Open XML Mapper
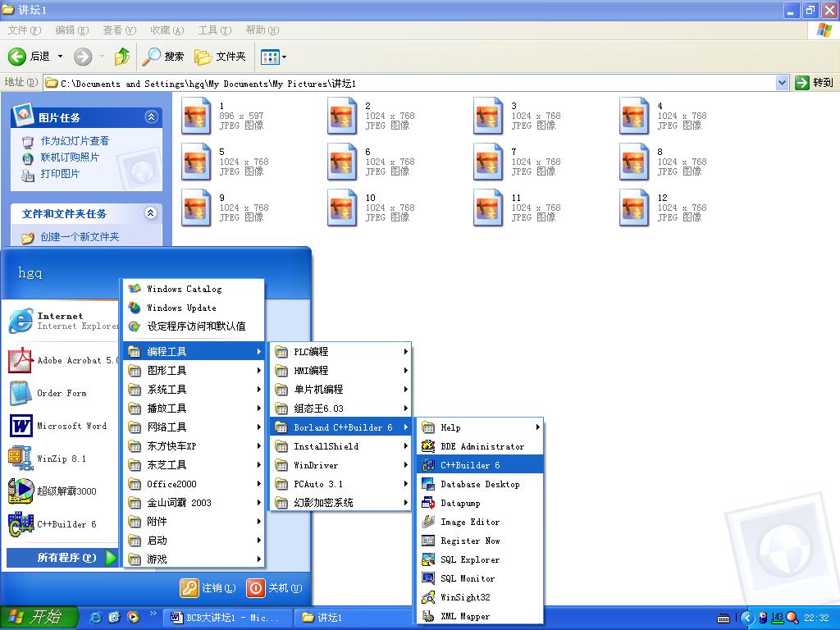840x630 pixels. tap(479, 616)
